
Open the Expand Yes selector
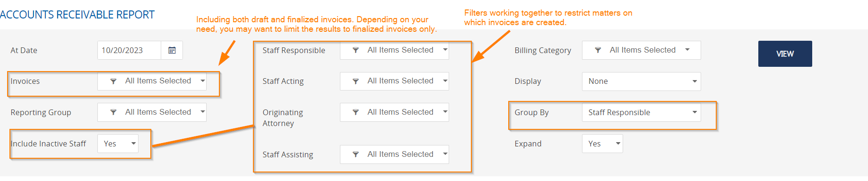tap(602, 144)
